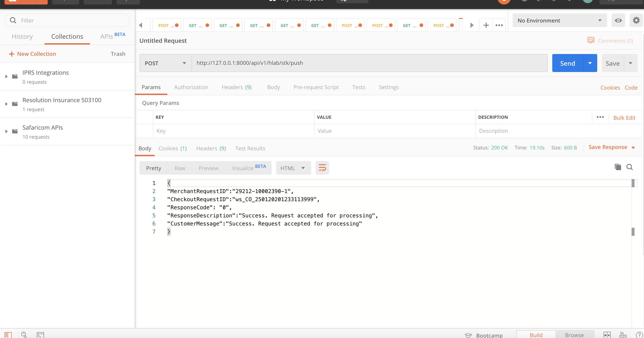The height and width of the screenshot is (338, 644).
Task: Open Save button dropdown arrow
Action: (x=631, y=63)
